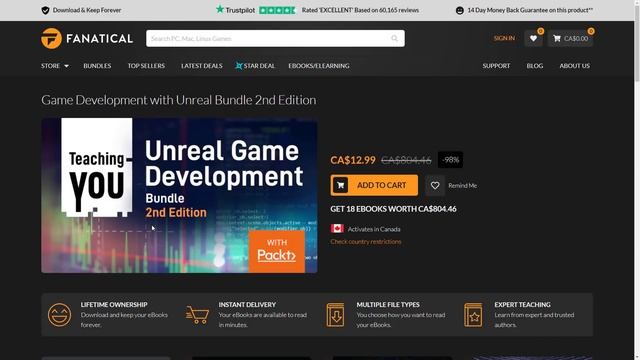Click Download & Keep Forever text
The width and height of the screenshot is (640, 360).
pos(87,10)
